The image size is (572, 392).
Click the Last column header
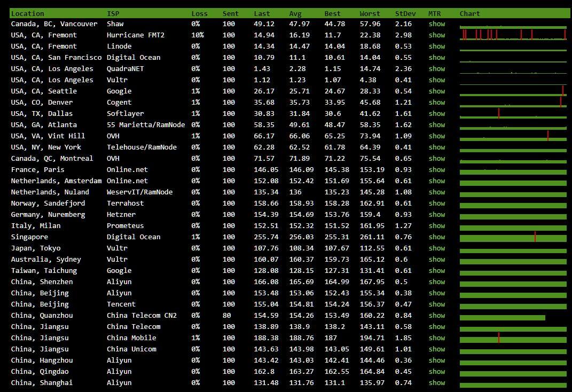coord(262,13)
